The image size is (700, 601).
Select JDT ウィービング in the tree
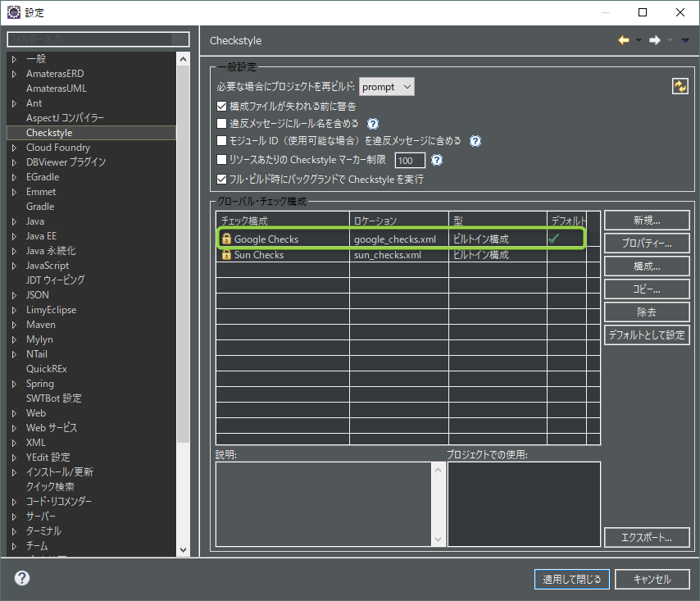click(x=56, y=280)
